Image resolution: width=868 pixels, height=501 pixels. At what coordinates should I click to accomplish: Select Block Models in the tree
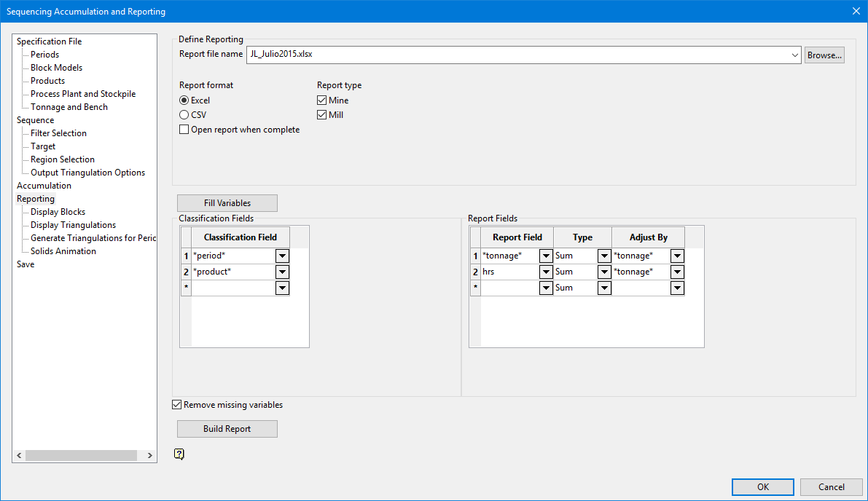coord(56,68)
